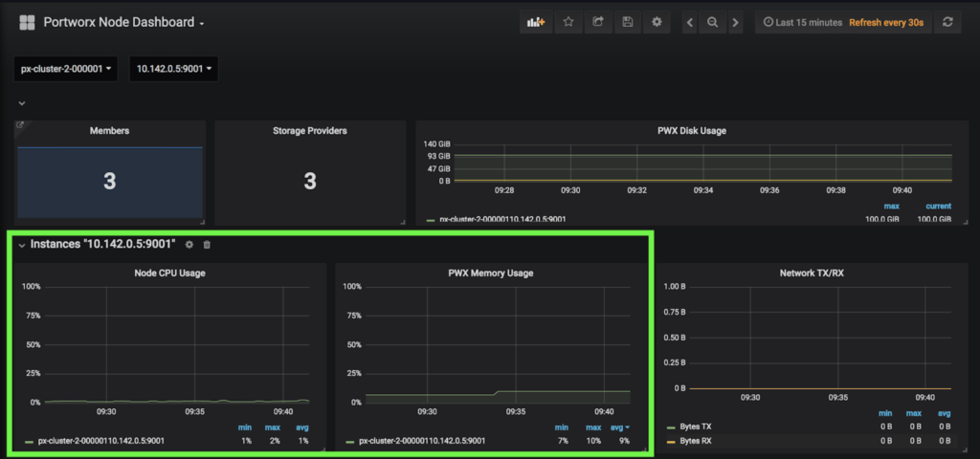980x459 pixels.
Task: Open the 10.142.0.5:9001 node dropdown
Action: (173, 69)
